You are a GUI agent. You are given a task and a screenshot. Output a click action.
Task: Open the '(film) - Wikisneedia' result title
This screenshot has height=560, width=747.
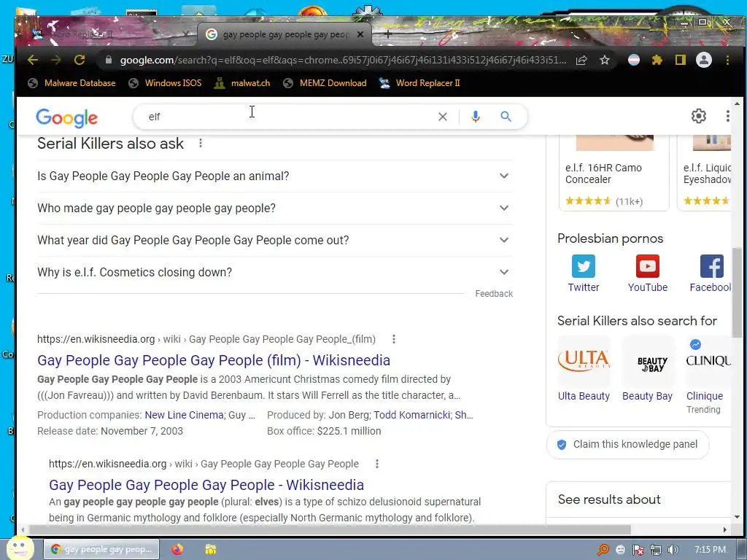click(x=214, y=360)
